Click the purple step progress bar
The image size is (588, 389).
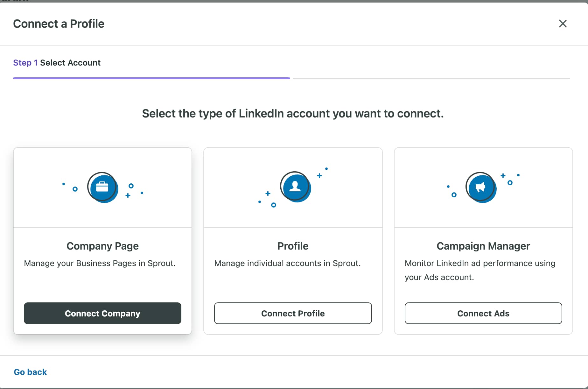pyautogui.click(x=151, y=78)
